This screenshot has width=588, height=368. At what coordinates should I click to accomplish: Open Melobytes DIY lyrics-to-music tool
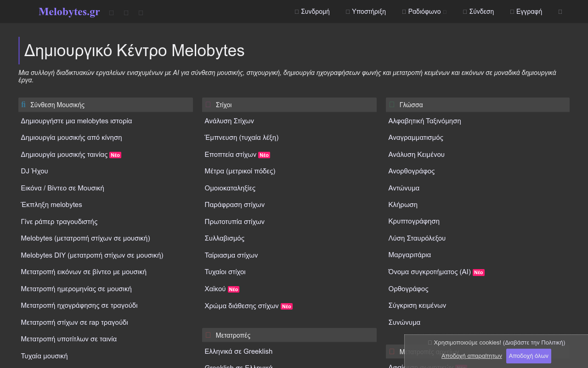point(92,255)
